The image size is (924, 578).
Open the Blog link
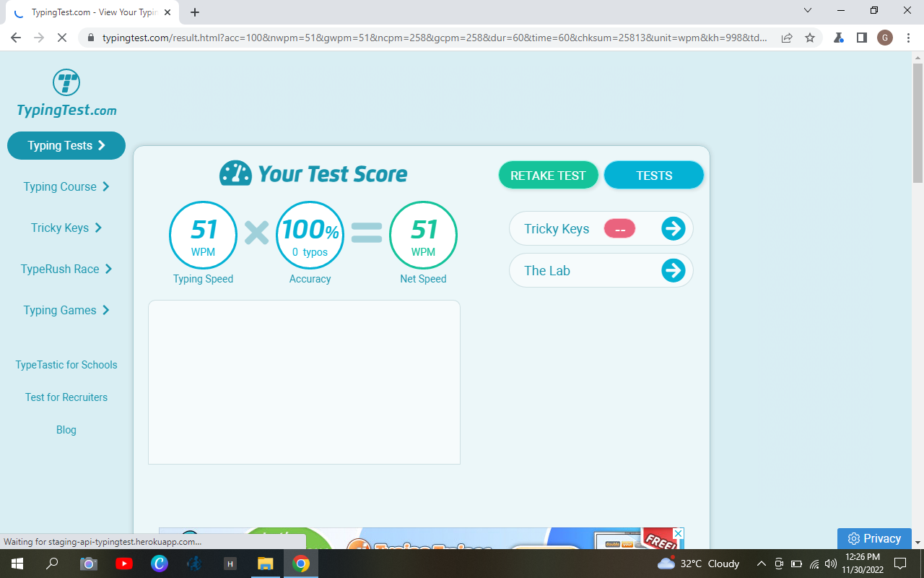pos(66,430)
